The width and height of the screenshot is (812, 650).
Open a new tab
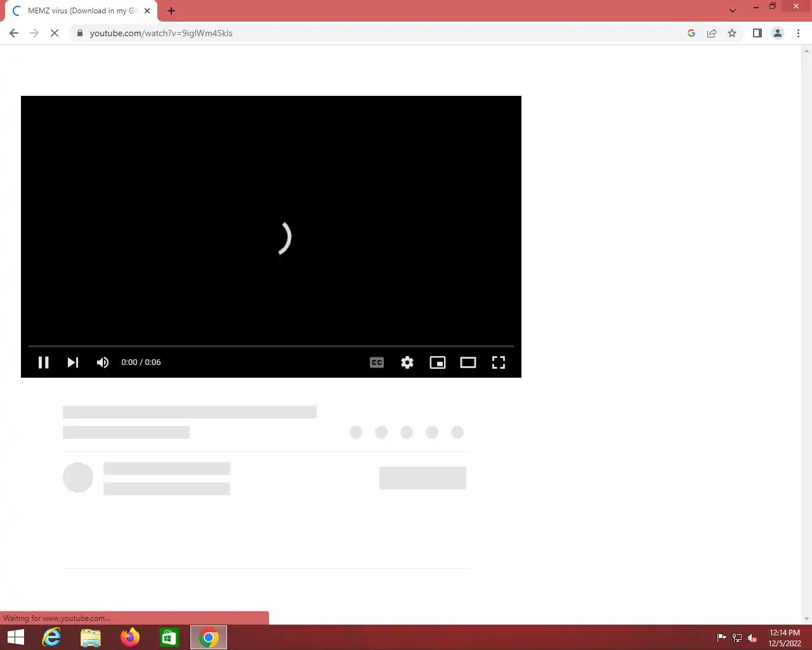pos(171,11)
